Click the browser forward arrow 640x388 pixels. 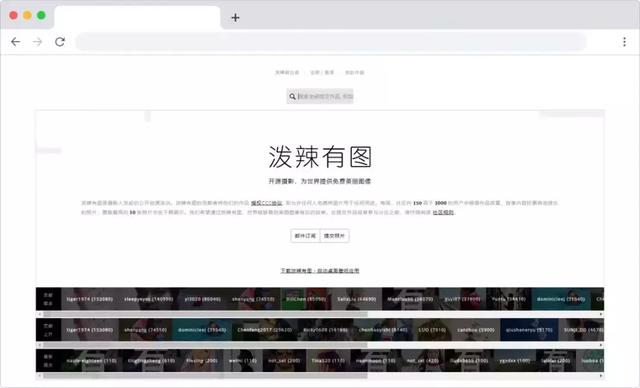coord(38,42)
